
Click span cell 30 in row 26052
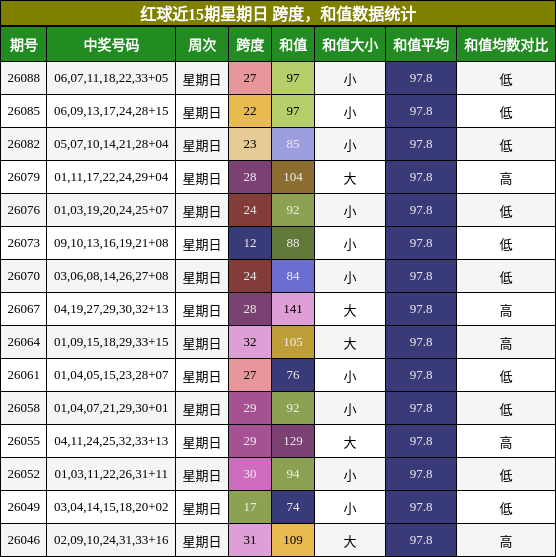(x=250, y=474)
